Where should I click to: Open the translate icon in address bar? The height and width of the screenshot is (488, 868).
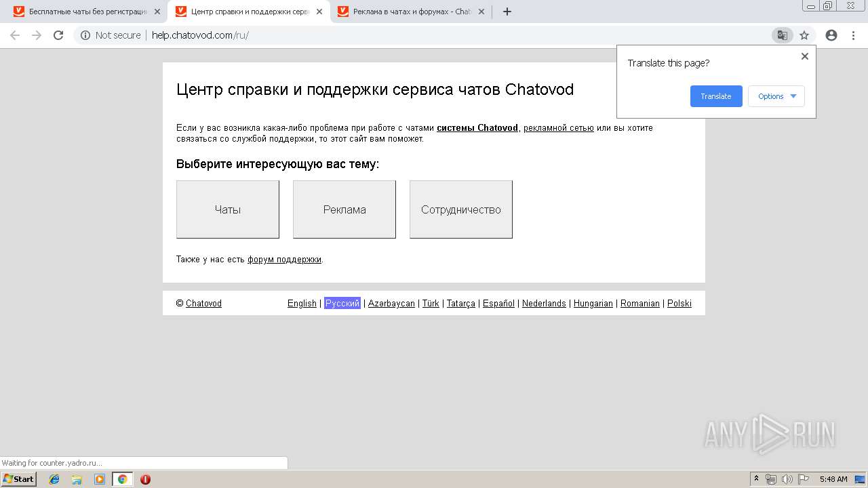(x=782, y=35)
